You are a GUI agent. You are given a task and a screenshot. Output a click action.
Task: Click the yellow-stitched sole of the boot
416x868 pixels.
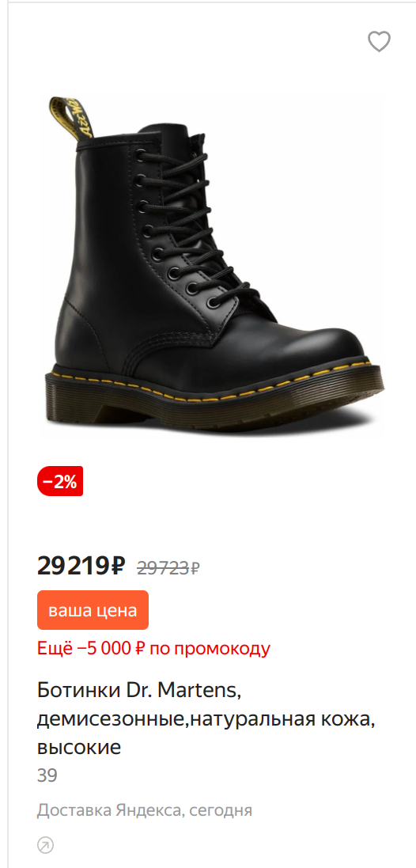[x=214, y=394]
